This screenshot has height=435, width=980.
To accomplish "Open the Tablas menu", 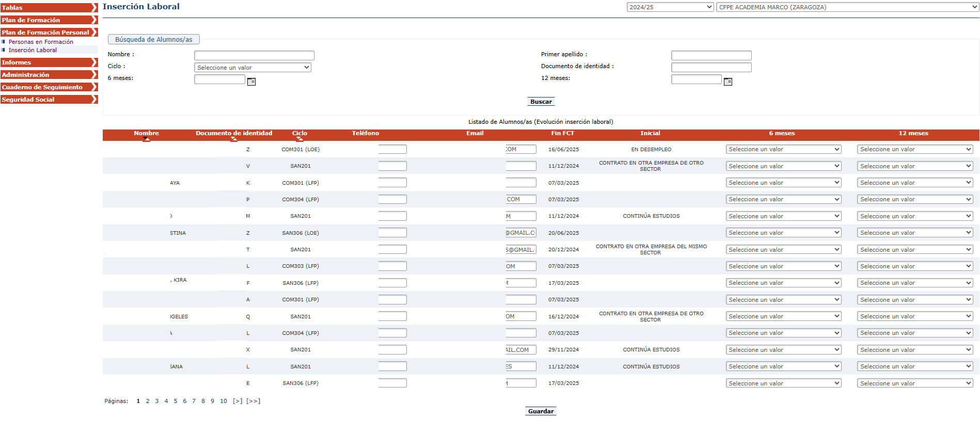I will click(49, 8).
